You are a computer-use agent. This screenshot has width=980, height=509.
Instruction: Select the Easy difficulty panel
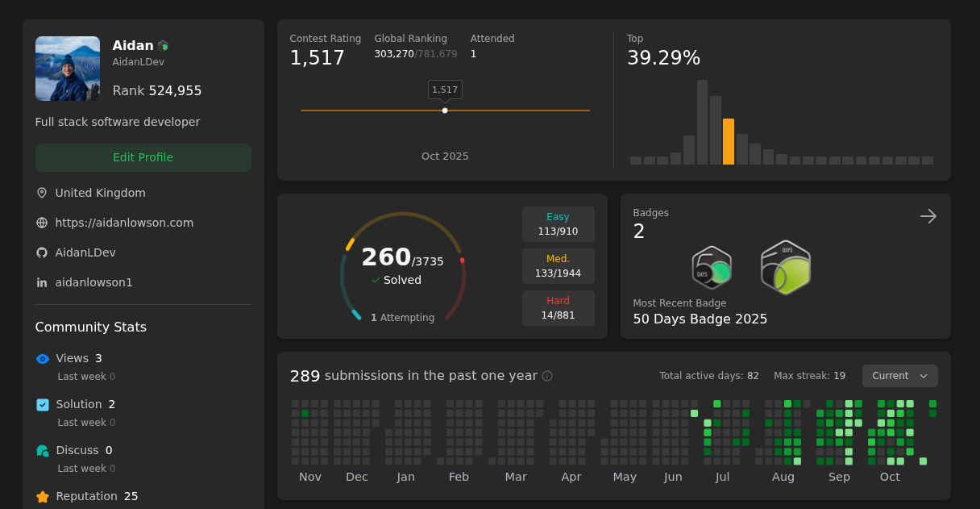pyautogui.click(x=559, y=224)
